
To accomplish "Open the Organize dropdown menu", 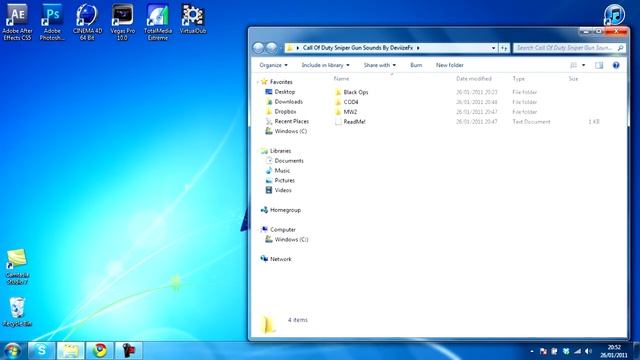I will (x=273, y=65).
